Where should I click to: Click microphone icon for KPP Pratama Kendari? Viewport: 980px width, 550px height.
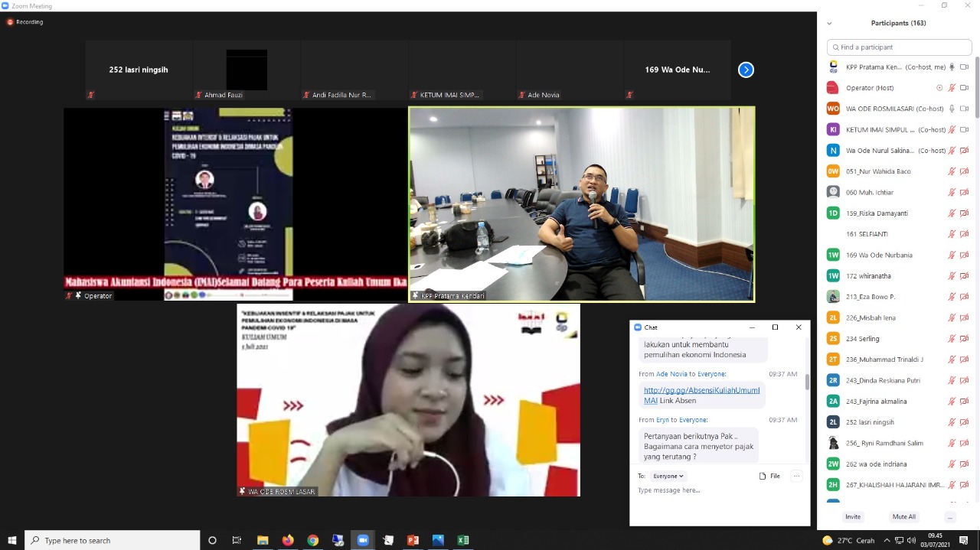(x=952, y=67)
